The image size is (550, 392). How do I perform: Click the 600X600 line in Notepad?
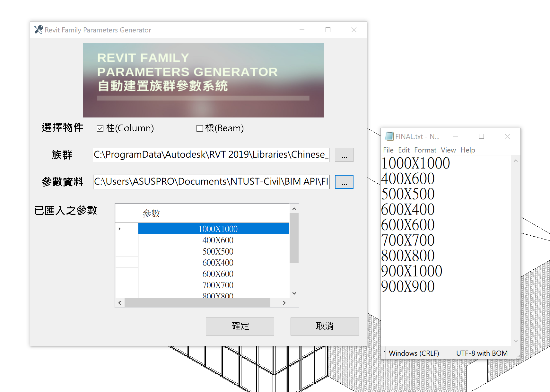pyautogui.click(x=408, y=225)
